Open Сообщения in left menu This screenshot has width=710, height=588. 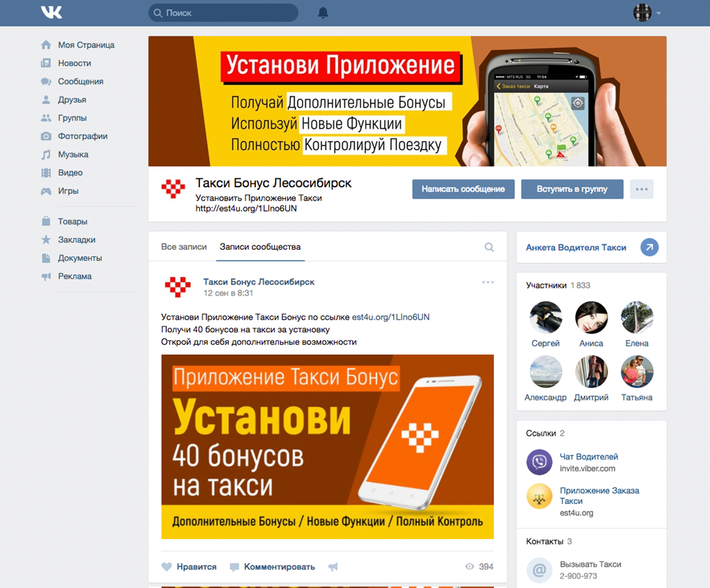tap(80, 82)
